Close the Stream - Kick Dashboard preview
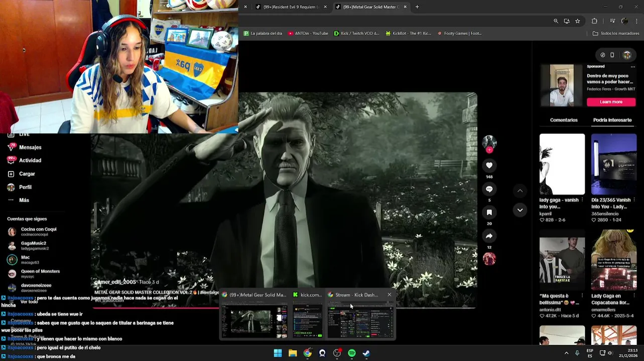 [x=389, y=295]
